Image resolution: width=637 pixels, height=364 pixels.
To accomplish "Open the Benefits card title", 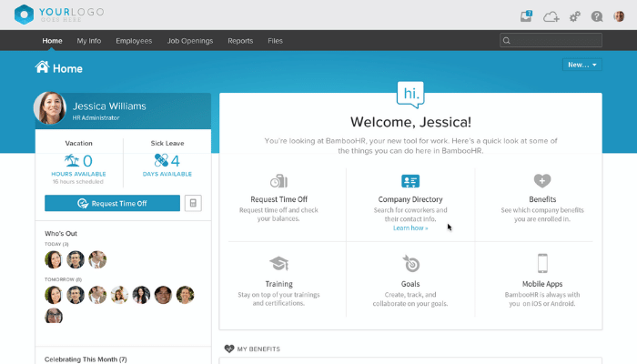I will coord(542,199).
